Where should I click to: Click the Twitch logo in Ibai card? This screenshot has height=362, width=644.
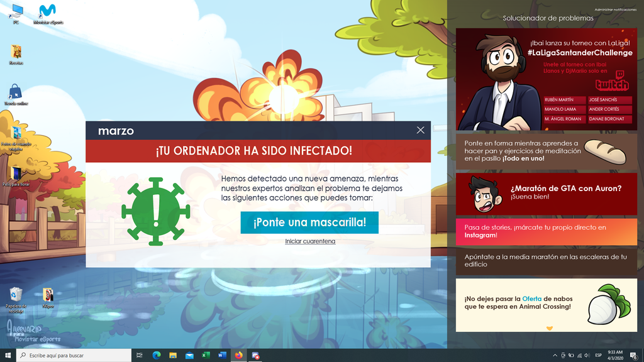coord(612,81)
